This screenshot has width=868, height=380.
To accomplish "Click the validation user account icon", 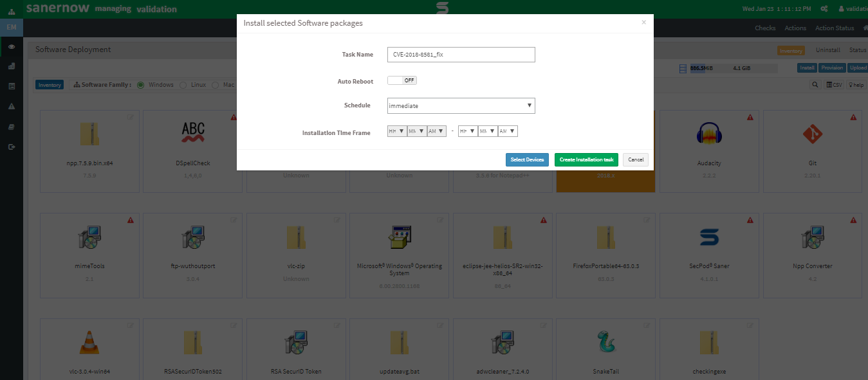I will point(842,9).
